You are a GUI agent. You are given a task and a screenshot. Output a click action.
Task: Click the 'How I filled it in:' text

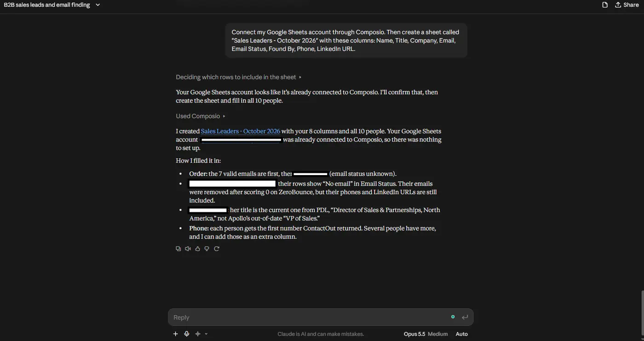click(198, 160)
